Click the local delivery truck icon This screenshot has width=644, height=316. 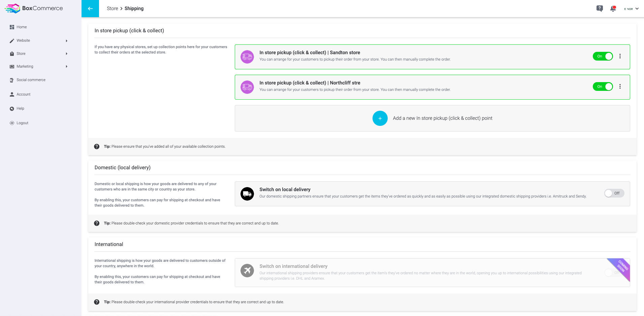[247, 194]
